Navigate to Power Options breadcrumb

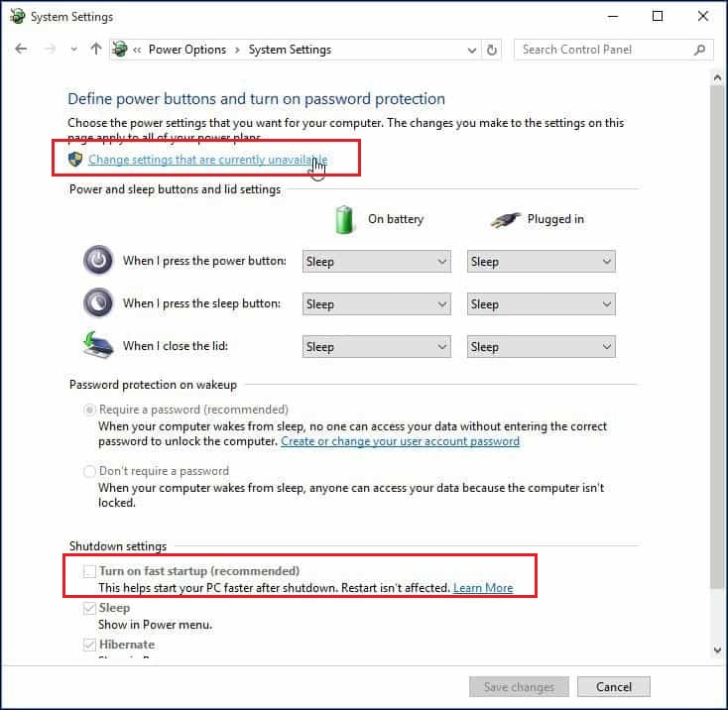click(x=186, y=50)
